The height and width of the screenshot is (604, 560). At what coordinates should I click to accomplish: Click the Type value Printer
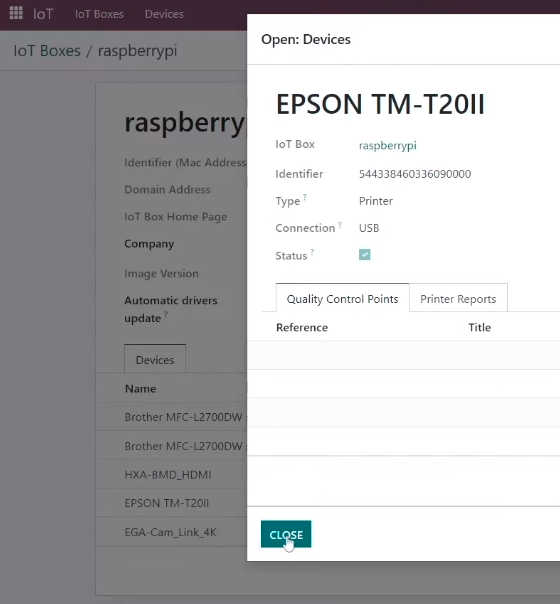pos(376,201)
